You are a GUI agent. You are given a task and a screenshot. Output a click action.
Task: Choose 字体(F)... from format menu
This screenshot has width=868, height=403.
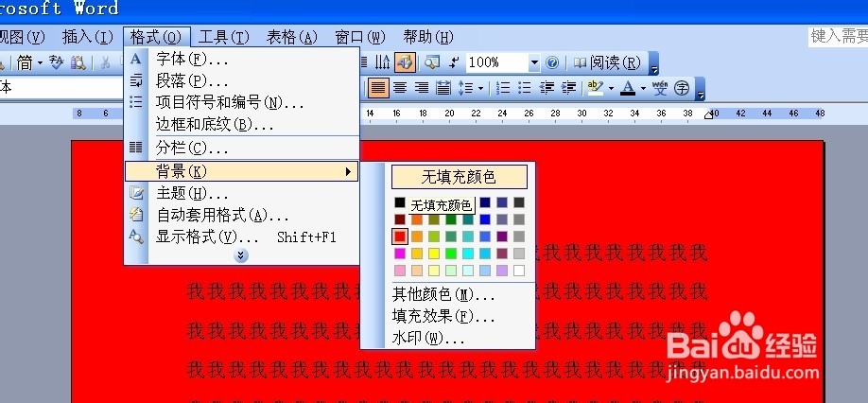tap(241, 59)
